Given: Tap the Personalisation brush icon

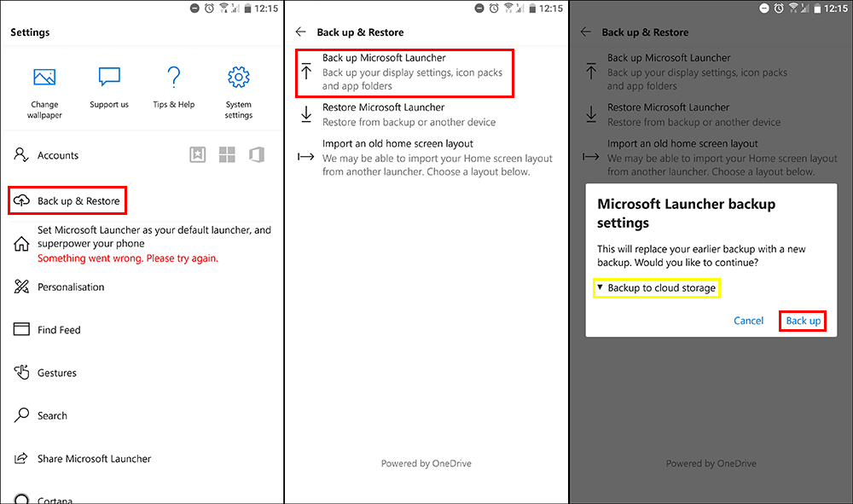Looking at the screenshot, I should [21, 287].
